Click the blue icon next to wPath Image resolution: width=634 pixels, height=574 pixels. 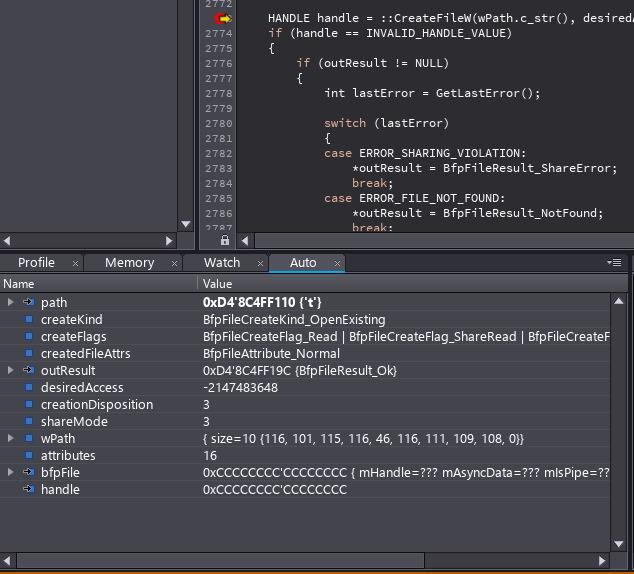pyautogui.click(x=29, y=438)
